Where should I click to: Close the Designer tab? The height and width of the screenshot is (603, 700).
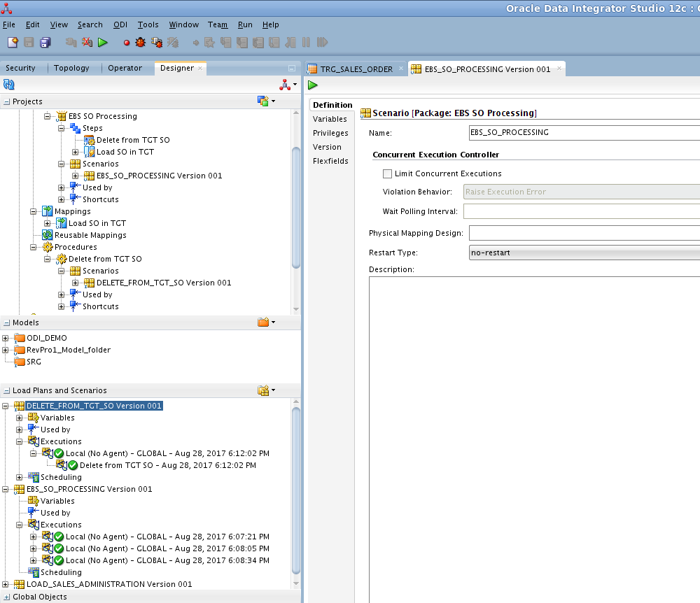pos(200,69)
